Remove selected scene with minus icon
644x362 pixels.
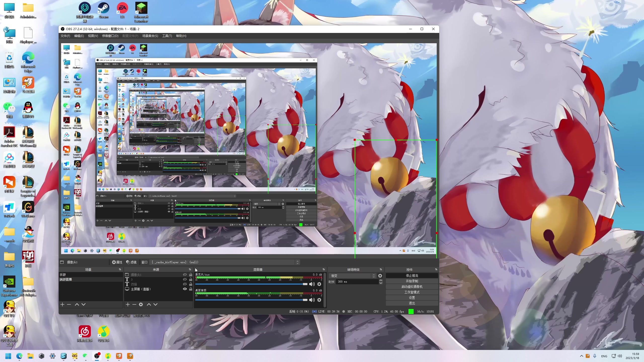pos(69,304)
